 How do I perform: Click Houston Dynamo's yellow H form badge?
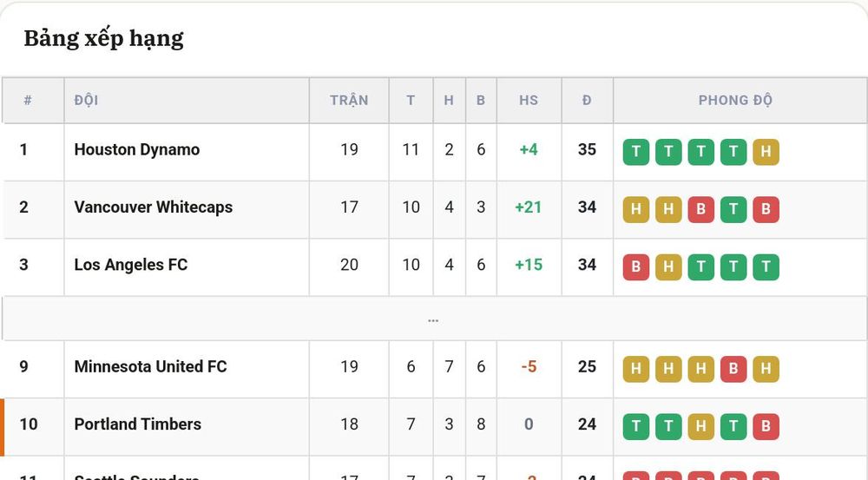(766, 152)
